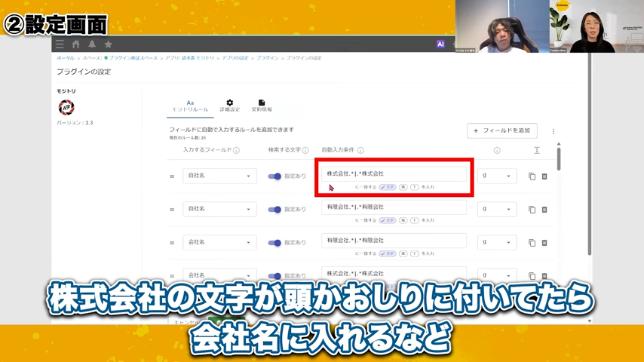The width and height of the screenshot is (644, 362).
Task: Click the 現在のルール数: 26 text
Action: [x=188, y=138]
